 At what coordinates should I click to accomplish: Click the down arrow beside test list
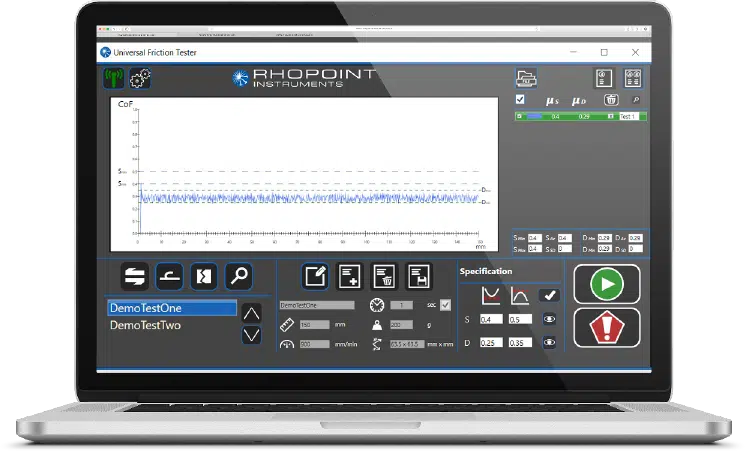coord(252,335)
